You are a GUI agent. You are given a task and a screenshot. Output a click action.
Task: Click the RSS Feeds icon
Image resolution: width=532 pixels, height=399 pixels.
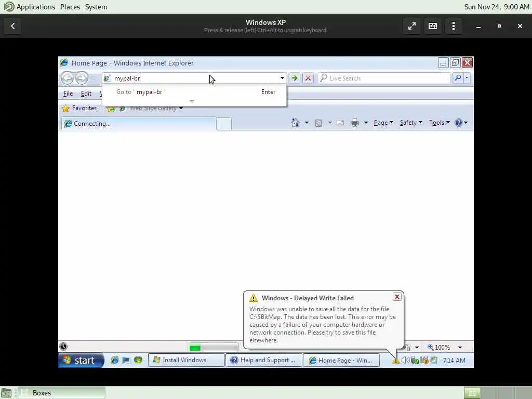click(318, 123)
